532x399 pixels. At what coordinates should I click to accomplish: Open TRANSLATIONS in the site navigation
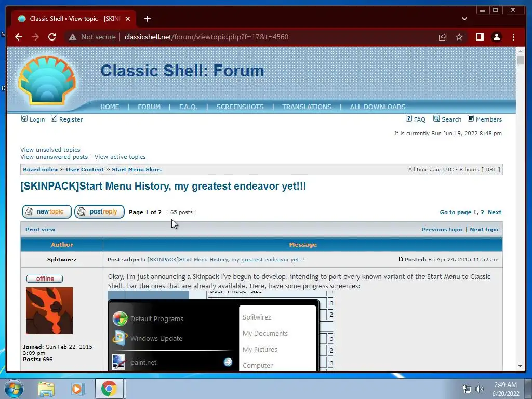(x=307, y=107)
